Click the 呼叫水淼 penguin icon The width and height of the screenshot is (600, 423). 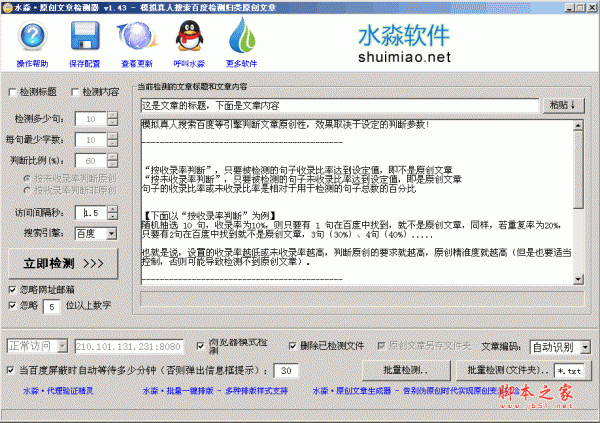pyautogui.click(x=189, y=36)
